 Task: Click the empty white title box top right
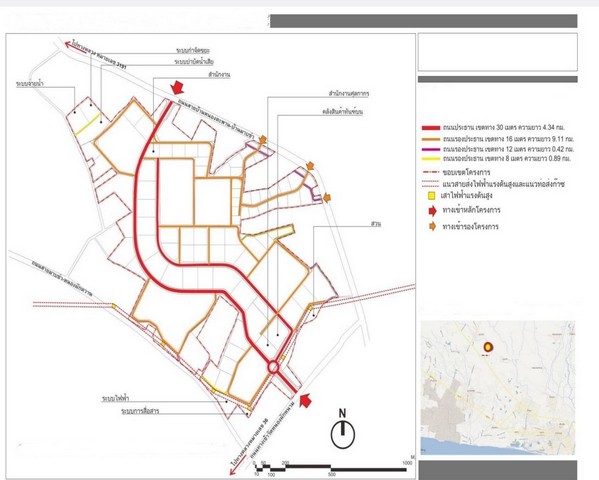(x=498, y=52)
